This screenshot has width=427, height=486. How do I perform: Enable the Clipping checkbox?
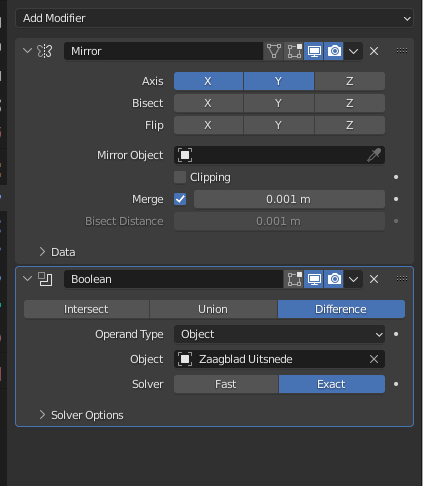[x=180, y=177]
